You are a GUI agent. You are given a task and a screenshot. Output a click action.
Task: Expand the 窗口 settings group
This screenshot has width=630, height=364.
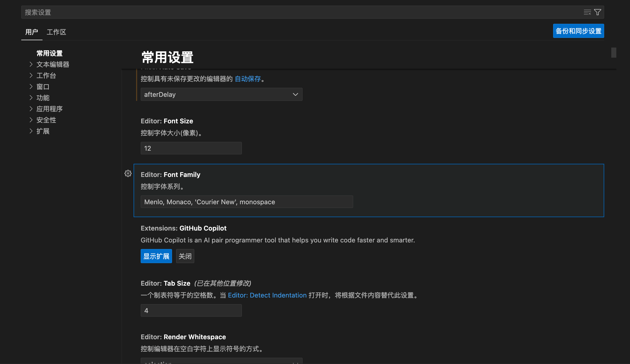pos(31,86)
